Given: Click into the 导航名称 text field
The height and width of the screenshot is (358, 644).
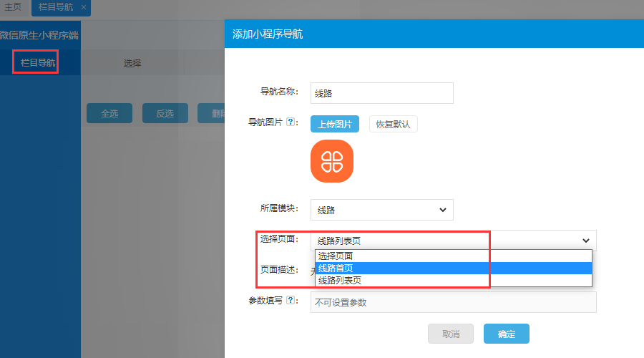Looking at the screenshot, I should (x=381, y=93).
